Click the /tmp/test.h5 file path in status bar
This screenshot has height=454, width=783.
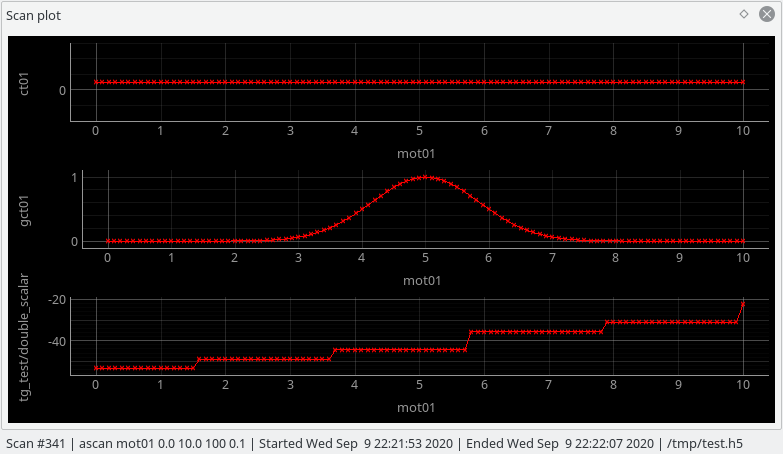pos(705,444)
